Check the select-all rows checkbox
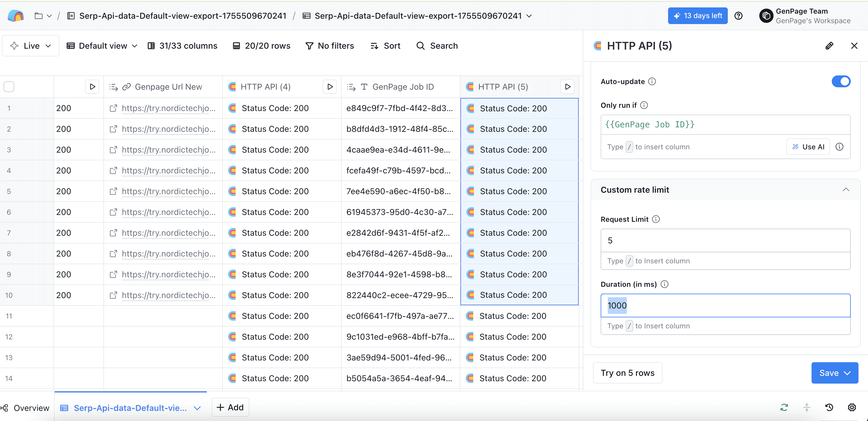Viewport: 868px width, 421px height. coord(9,87)
